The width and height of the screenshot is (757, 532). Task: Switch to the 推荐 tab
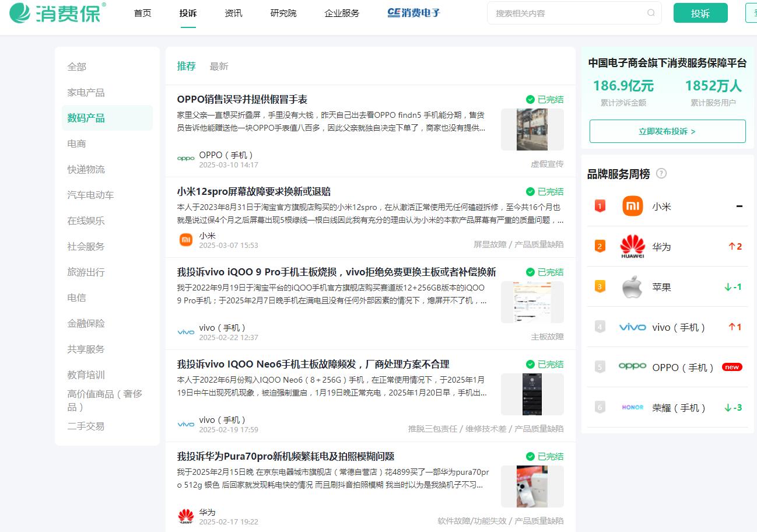(x=186, y=66)
